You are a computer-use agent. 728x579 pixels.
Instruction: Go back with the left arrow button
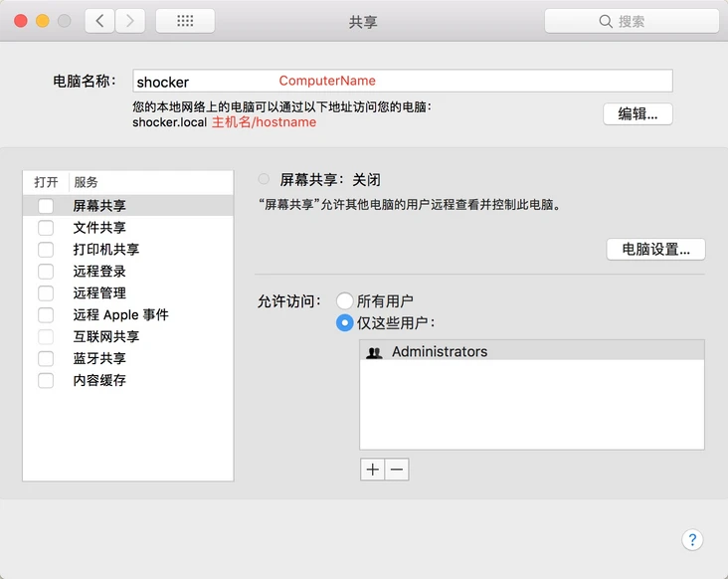pyautogui.click(x=99, y=21)
